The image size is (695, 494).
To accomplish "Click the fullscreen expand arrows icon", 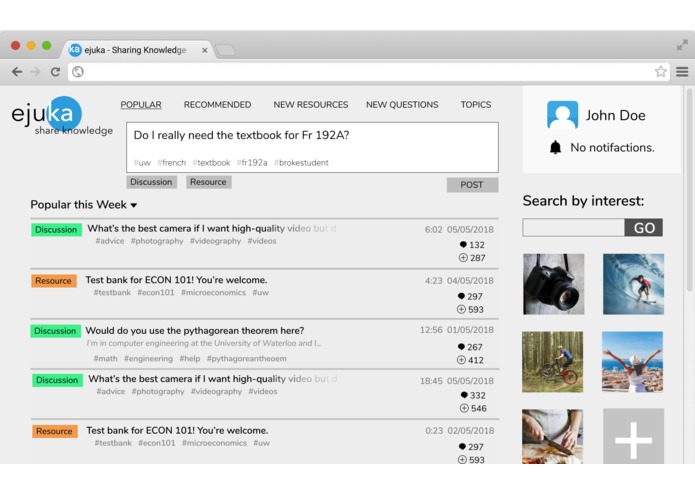I will (682, 45).
